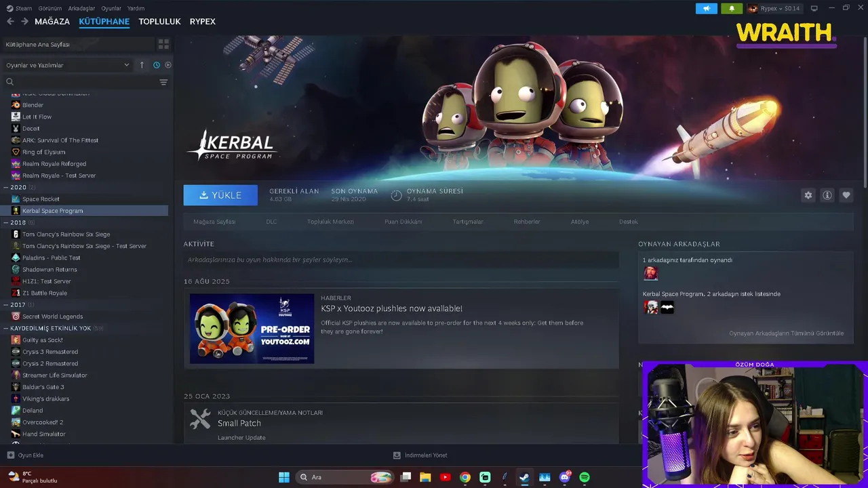Open Oynayan Arkadaşların Tümünü Görüntüle link
The height and width of the screenshot is (488, 868).
(786, 333)
